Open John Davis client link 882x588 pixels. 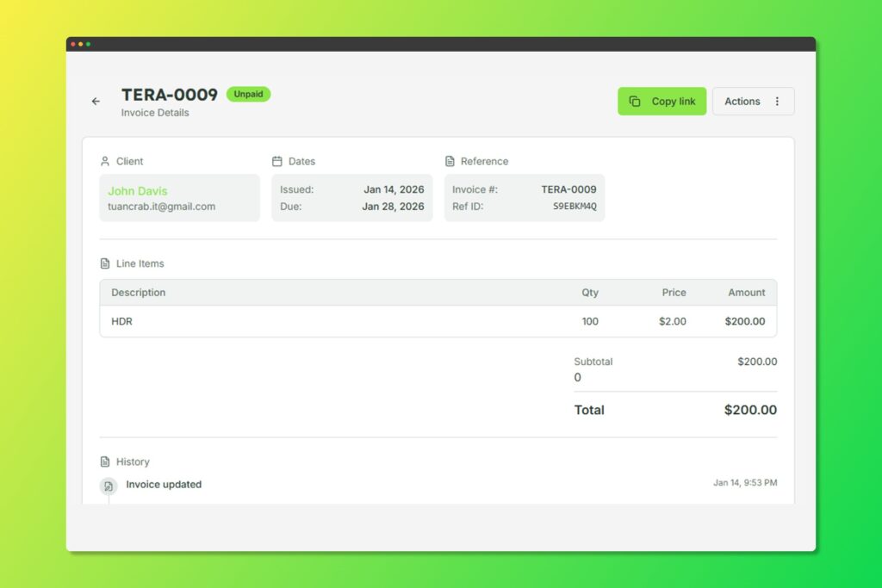point(138,191)
